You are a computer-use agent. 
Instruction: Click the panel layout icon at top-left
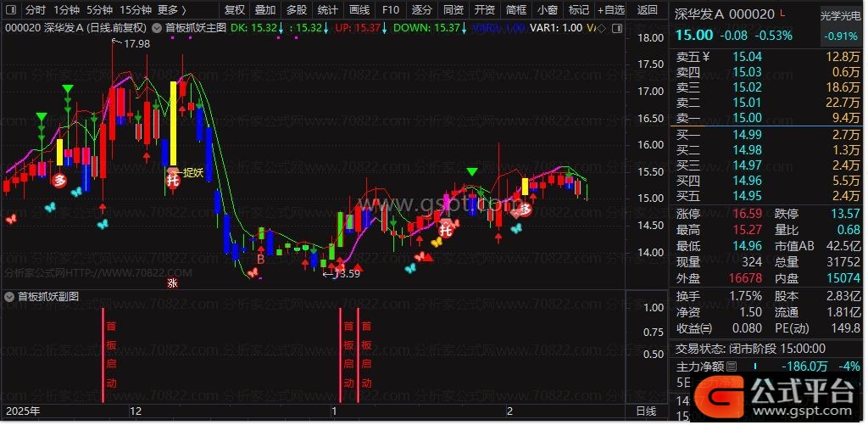[12, 10]
